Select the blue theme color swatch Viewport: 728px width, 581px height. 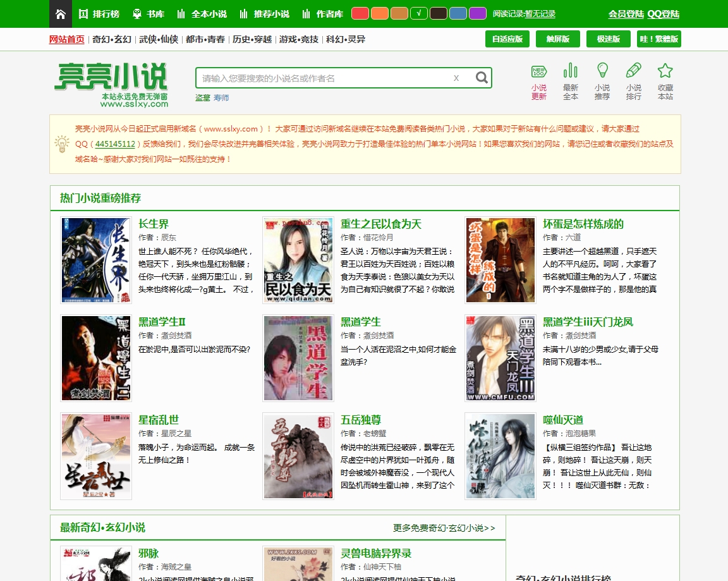458,13
